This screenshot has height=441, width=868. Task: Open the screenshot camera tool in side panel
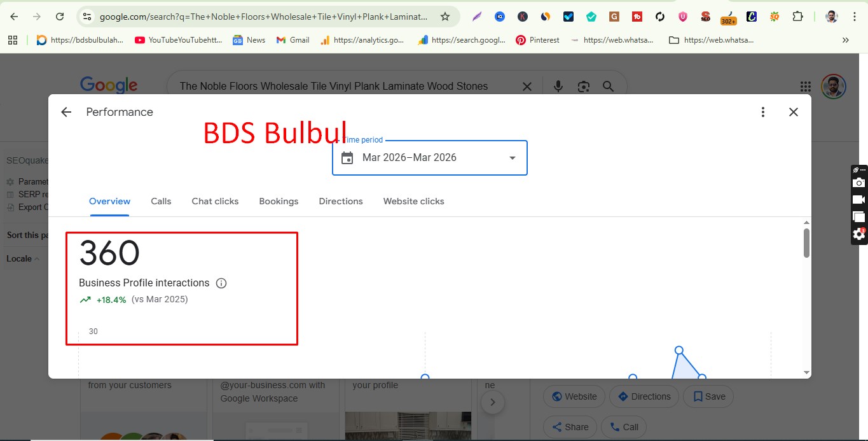[858, 183]
